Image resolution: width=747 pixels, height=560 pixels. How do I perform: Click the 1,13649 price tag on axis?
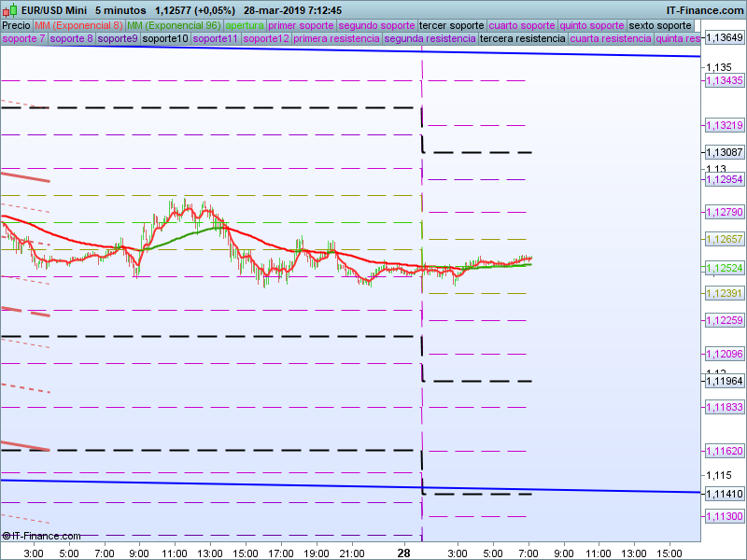tap(725, 38)
